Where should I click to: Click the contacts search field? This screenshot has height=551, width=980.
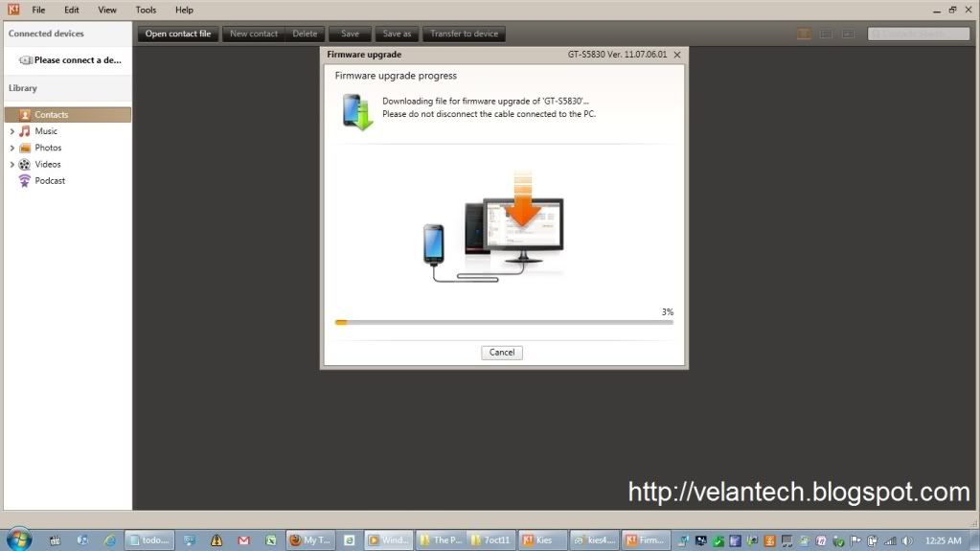tap(918, 34)
